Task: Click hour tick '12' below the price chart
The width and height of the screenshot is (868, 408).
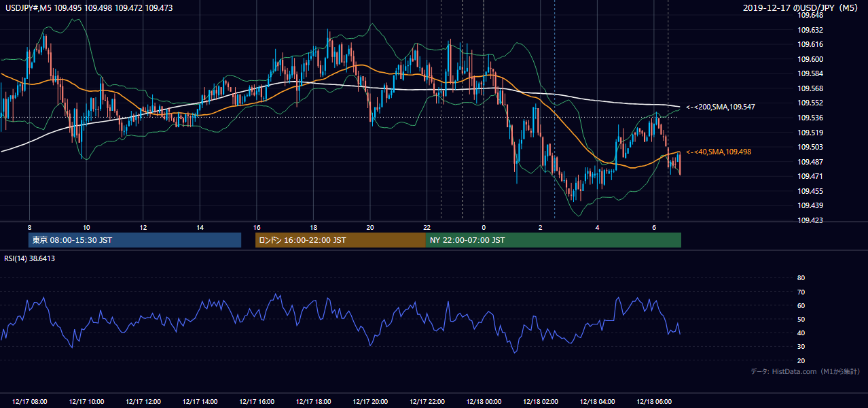Action: 143,226
